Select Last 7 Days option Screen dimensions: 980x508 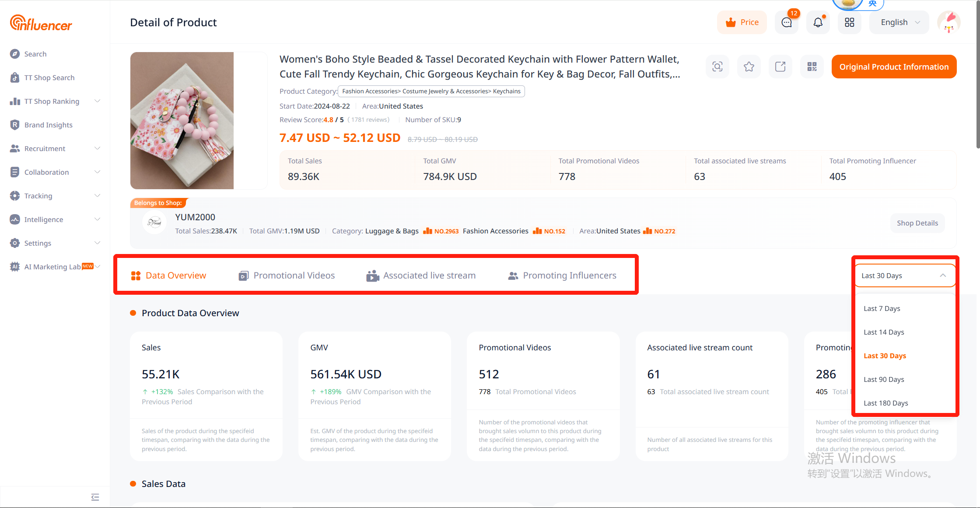(882, 309)
